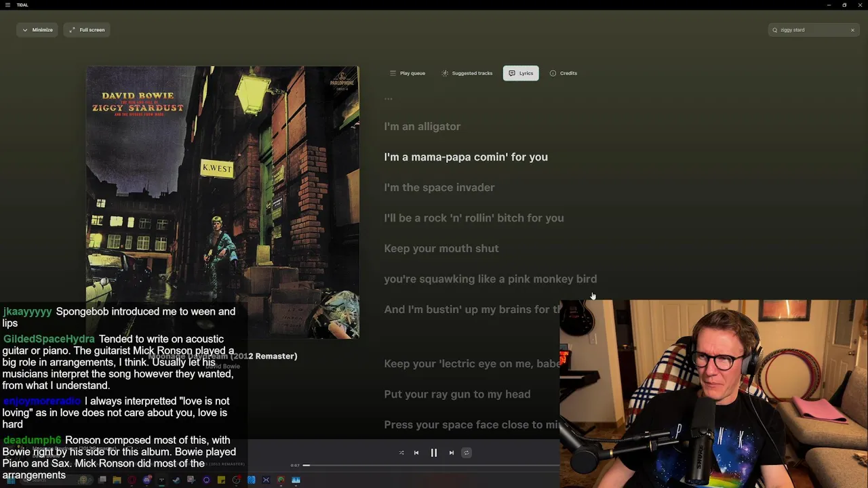Toggle repeat mode
The width and height of the screenshot is (868, 488).
pyautogui.click(x=467, y=453)
